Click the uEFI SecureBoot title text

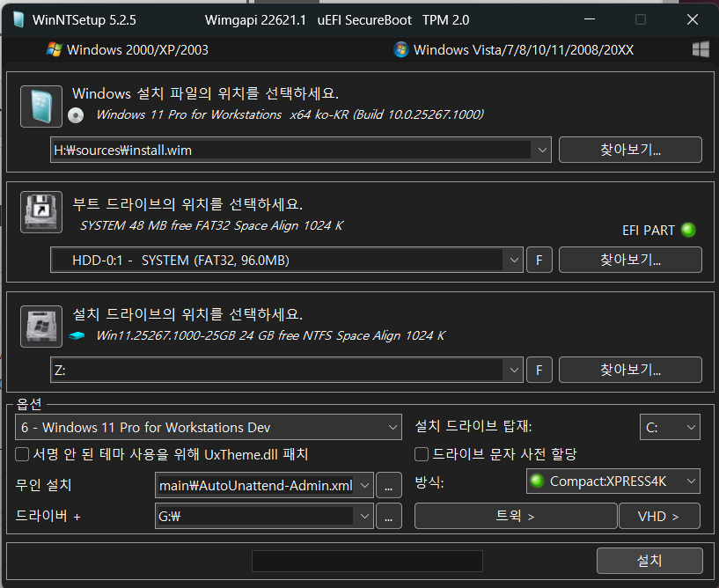364,20
